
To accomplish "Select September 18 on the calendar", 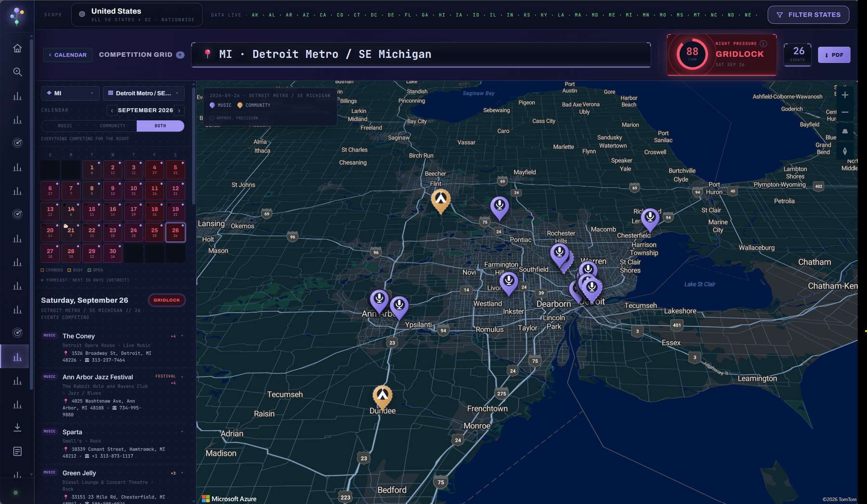I will pyautogui.click(x=155, y=211).
